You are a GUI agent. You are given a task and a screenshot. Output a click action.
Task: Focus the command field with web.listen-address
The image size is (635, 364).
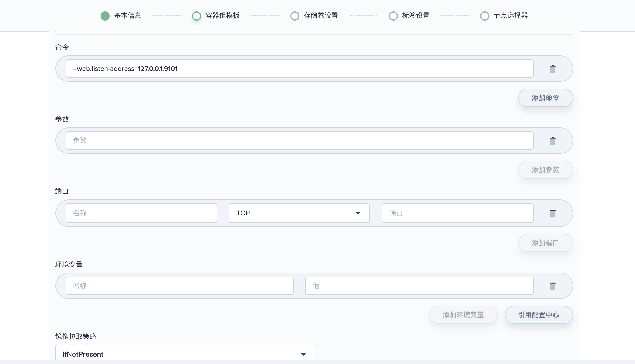pos(299,69)
